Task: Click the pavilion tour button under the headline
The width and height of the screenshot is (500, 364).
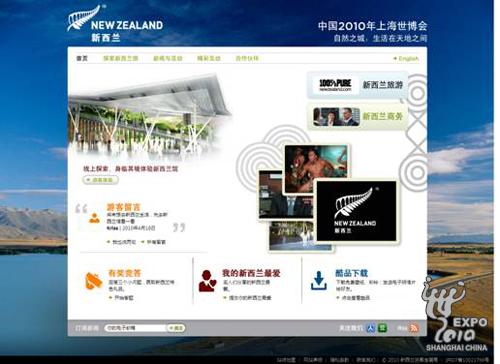Action: [101, 180]
